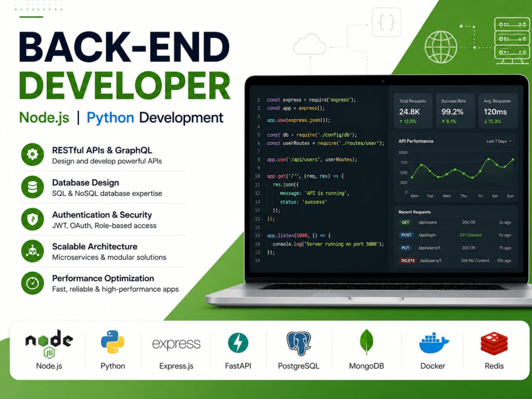
Task: Click the PUT method badge
Action: (x=405, y=248)
